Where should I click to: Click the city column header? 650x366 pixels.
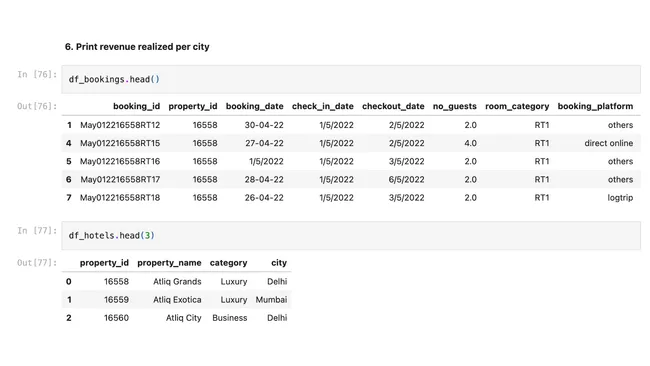279,263
